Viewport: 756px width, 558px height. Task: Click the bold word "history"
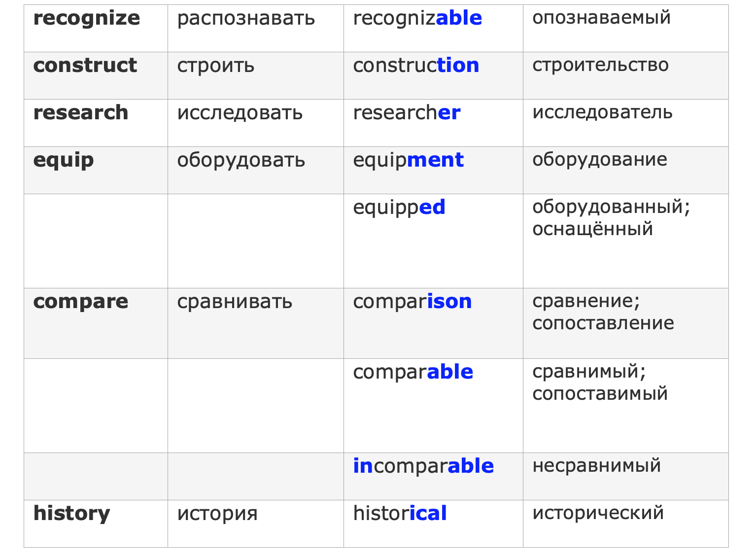[72, 514]
